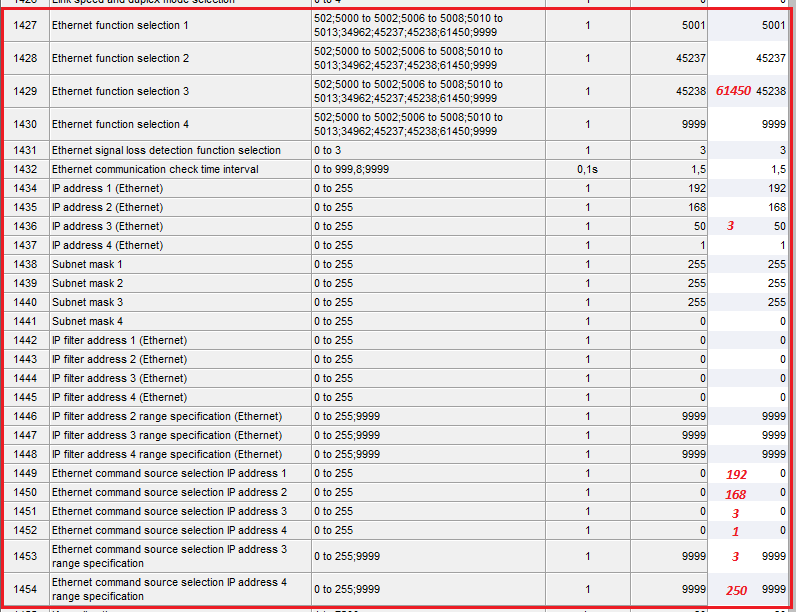
Task: Select 'Ethernet command source selection IP address 2'
Action: pyautogui.click(x=180, y=492)
